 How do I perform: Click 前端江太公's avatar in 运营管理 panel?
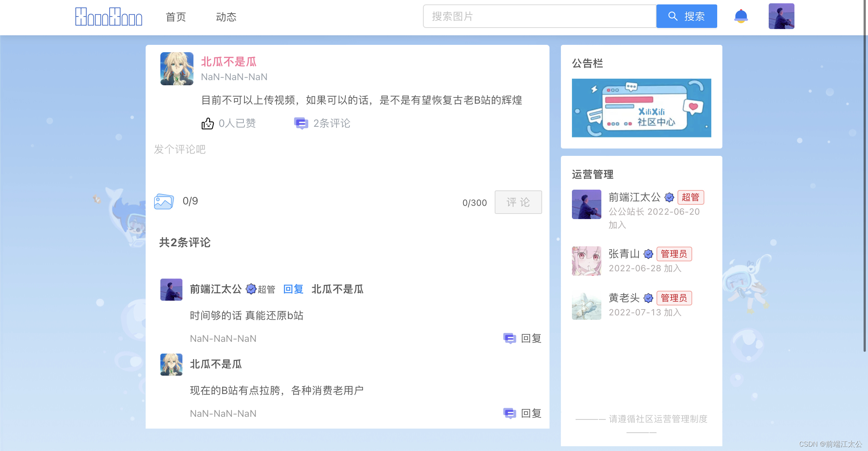click(x=586, y=204)
